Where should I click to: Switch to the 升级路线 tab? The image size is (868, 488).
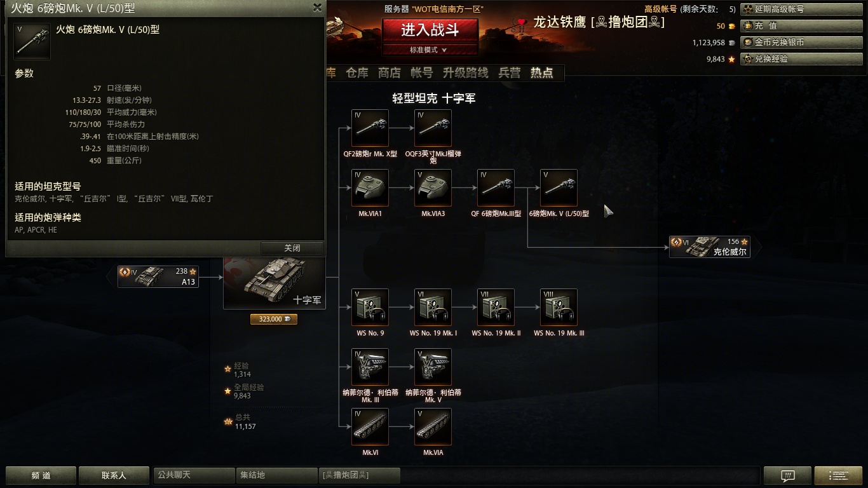tap(466, 73)
